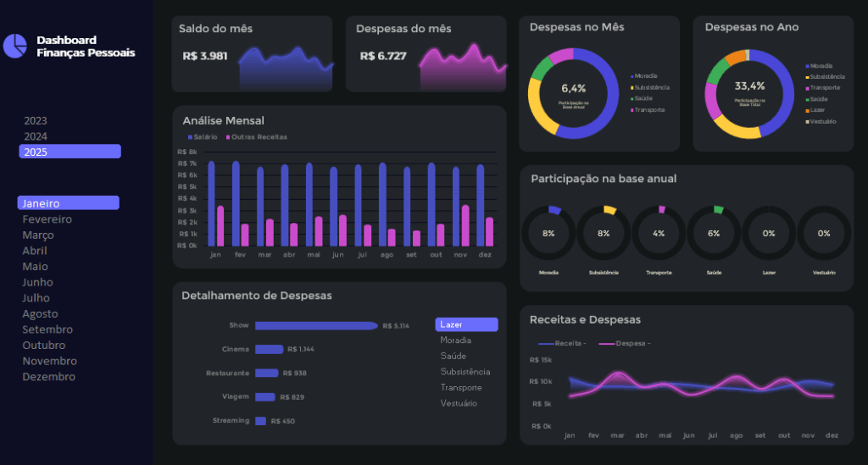This screenshot has width=868, height=465.
Task: Click the Saldo do mês value R$ 3.981
Action: 205,56
